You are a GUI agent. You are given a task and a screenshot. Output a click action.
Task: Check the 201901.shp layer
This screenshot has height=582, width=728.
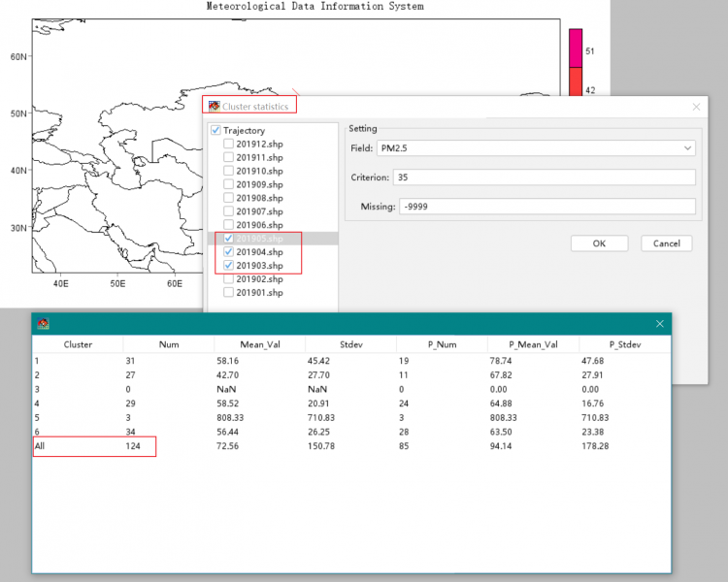click(228, 292)
